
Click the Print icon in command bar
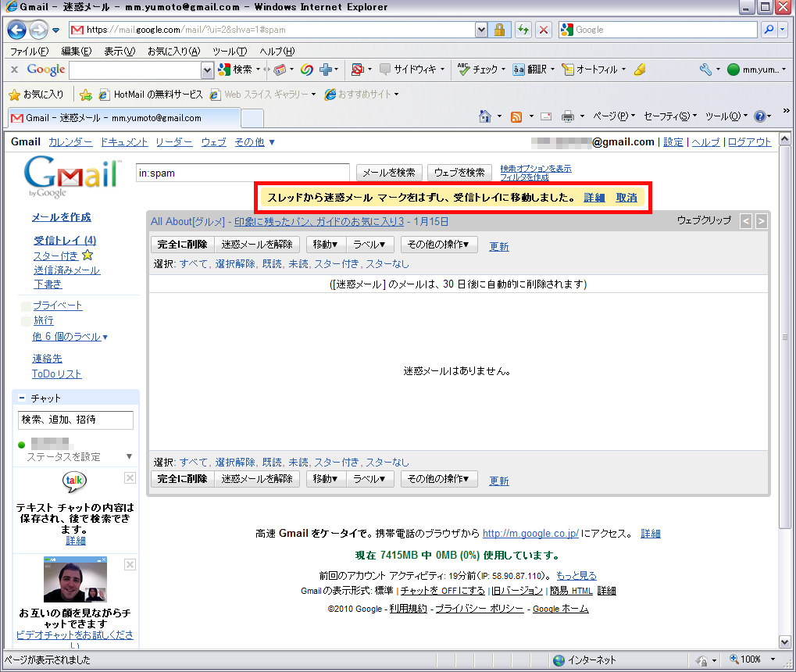pos(568,117)
